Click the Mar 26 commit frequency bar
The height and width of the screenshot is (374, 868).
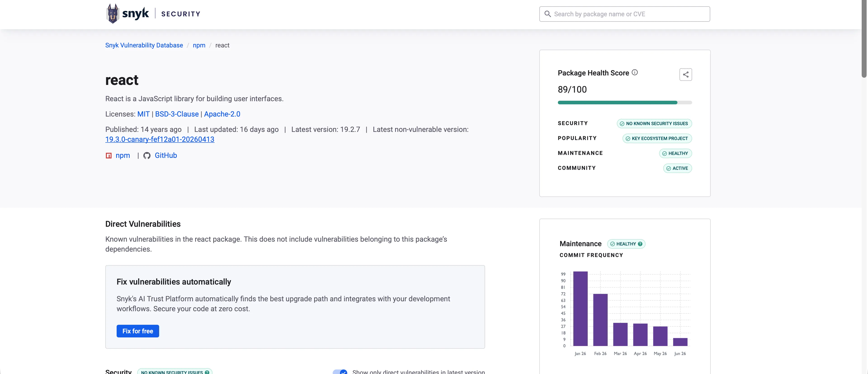click(x=620, y=334)
